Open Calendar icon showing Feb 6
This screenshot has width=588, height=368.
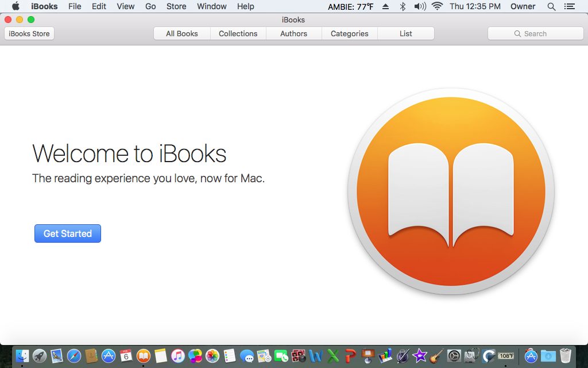126,355
